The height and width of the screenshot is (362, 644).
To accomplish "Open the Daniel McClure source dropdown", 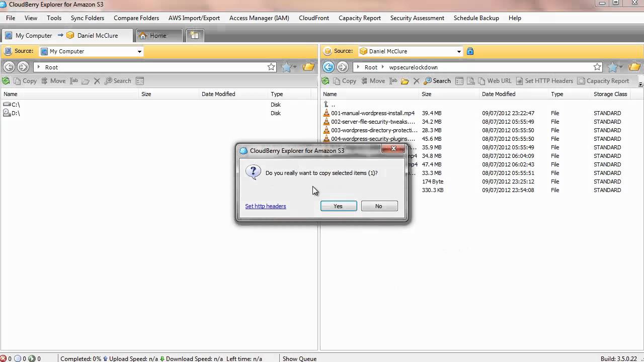I will (x=459, y=51).
